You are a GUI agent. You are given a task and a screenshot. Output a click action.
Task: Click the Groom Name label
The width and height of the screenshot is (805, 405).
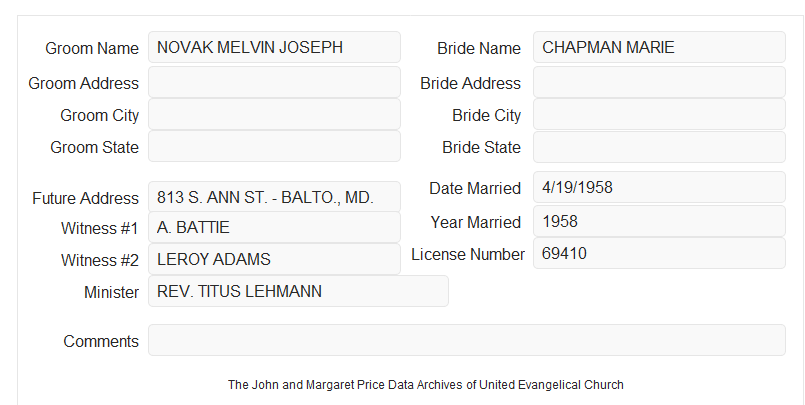click(92, 48)
